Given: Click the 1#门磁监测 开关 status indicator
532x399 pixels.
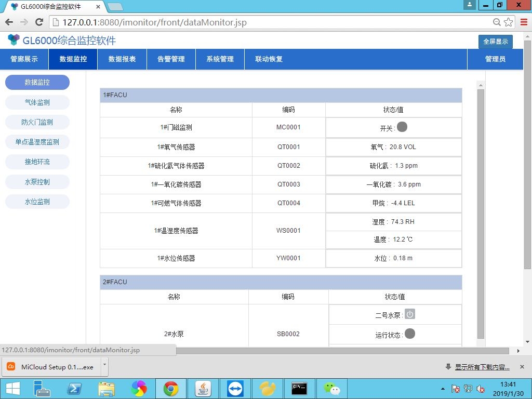Looking at the screenshot, I should 402,127.
